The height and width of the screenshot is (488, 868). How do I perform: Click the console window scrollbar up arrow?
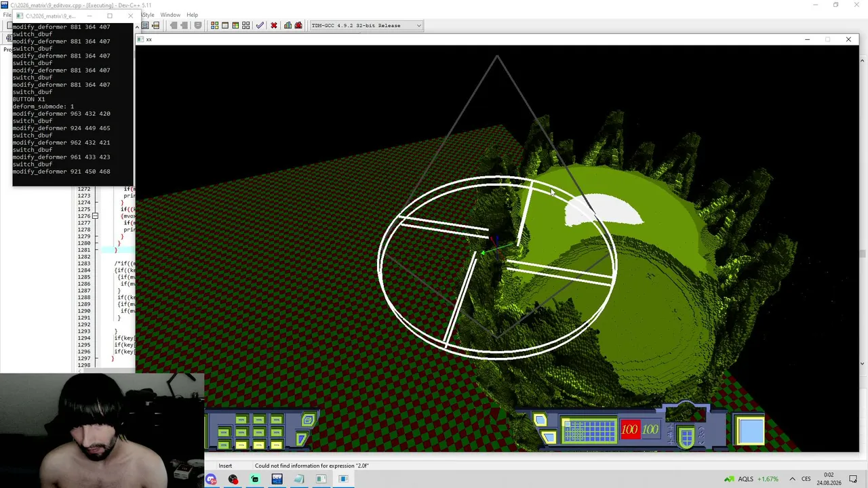tap(136, 28)
